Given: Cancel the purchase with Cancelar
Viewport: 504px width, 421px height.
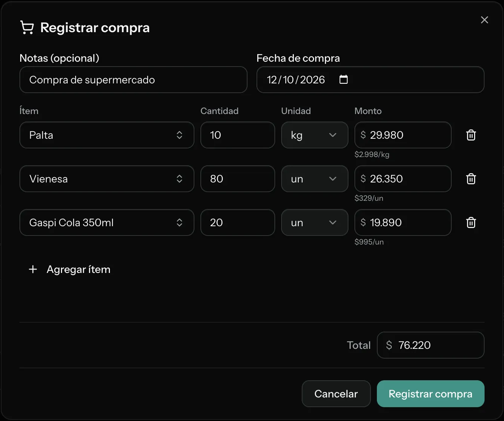Looking at the screenshot, I should pos(336,394).
